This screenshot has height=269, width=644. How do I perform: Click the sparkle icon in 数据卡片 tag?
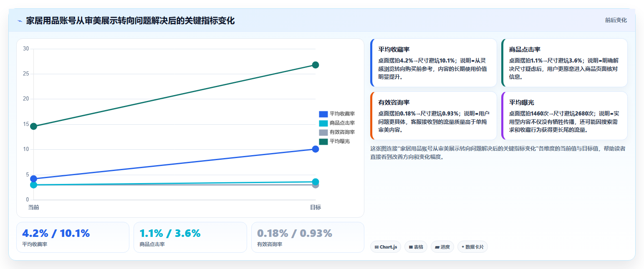coord(463,247)
